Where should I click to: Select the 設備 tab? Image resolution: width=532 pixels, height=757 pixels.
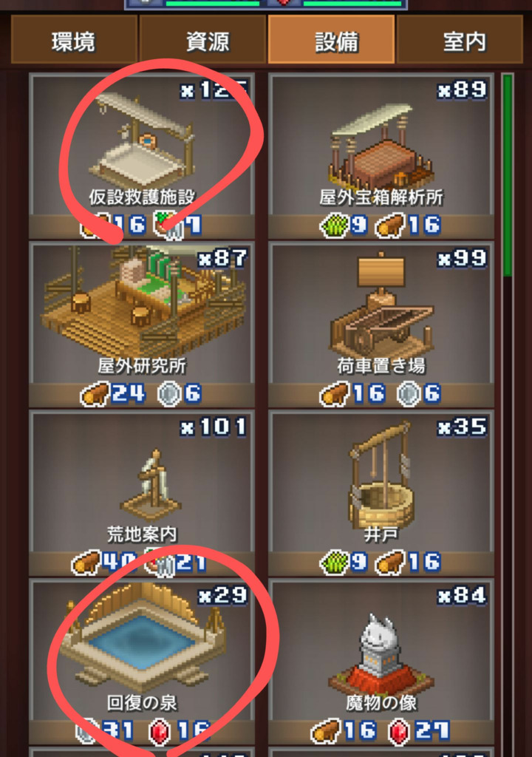point(332,40)
